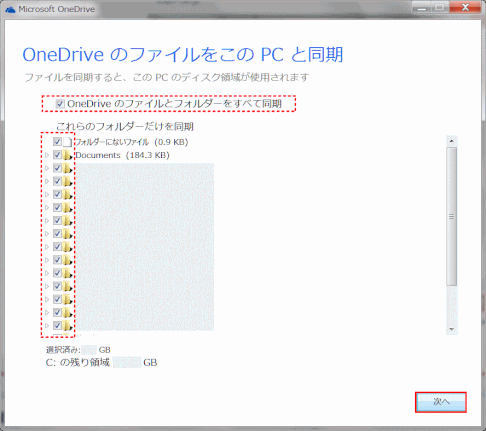Expand the folder directly below Documents

[47, 168]
